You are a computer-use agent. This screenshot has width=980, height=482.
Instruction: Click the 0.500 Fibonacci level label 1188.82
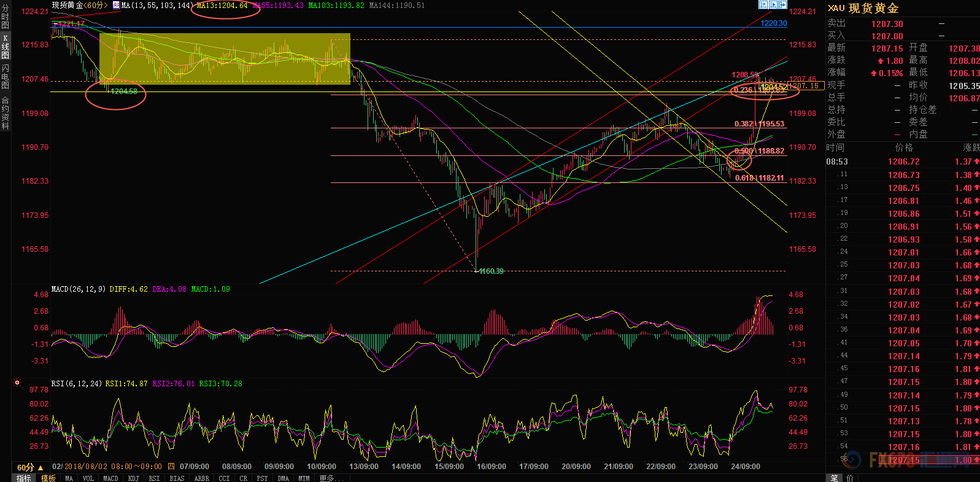(759, 150)
